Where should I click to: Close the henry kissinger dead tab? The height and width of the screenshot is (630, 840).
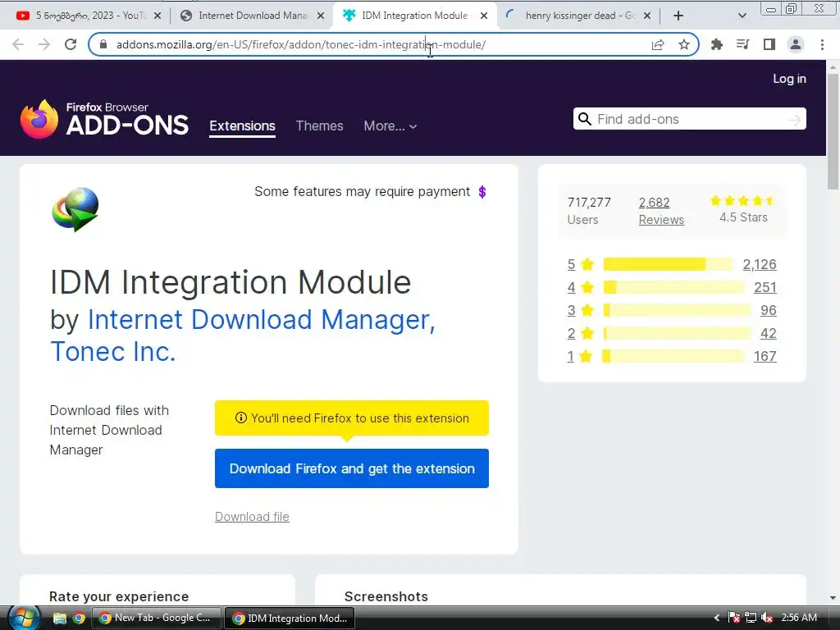[x=647, y=16]
